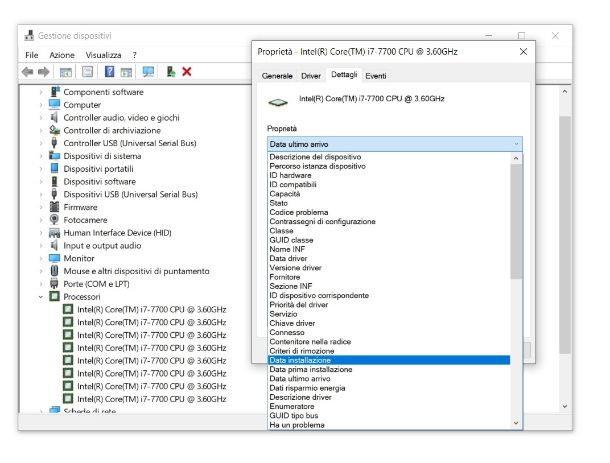
Task: Select 'Percorso istanza dispositivo' list entry
Action: (x=389, y=166)
